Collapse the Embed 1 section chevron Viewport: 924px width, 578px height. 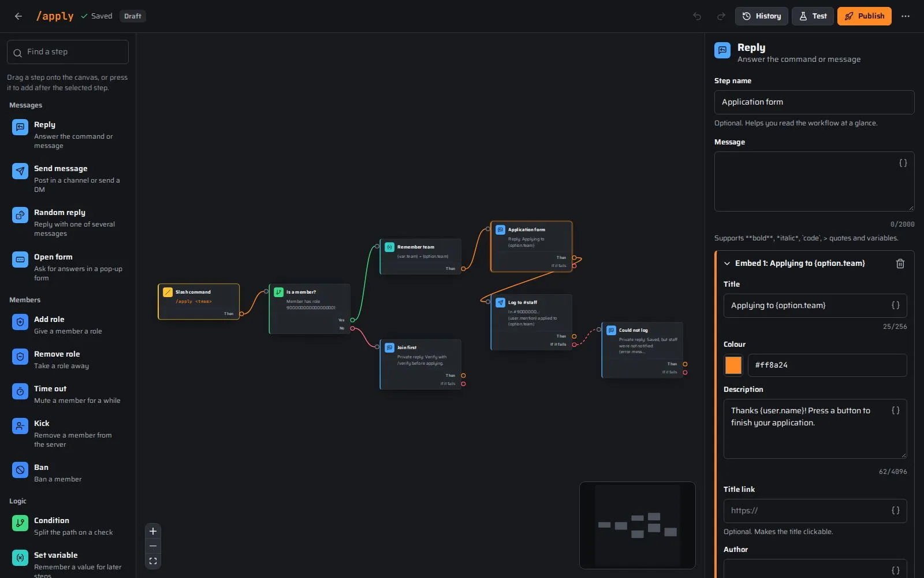point(727,264)
